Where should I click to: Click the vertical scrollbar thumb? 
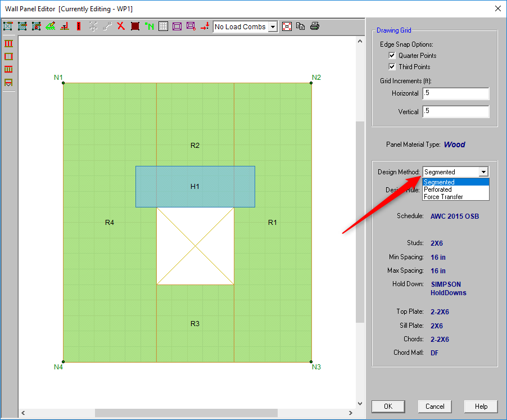(x=360, y=222)
